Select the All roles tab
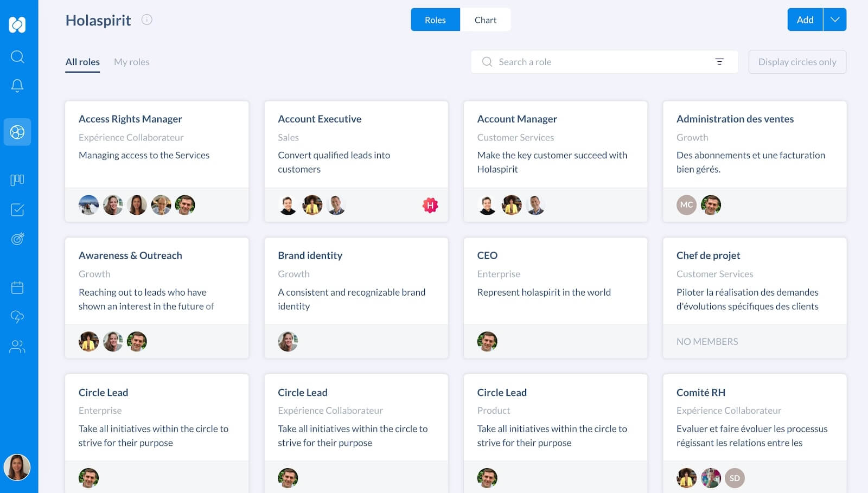Image resolution: width=868 pixels, height=493 pixels. click(x=82, y=62)
